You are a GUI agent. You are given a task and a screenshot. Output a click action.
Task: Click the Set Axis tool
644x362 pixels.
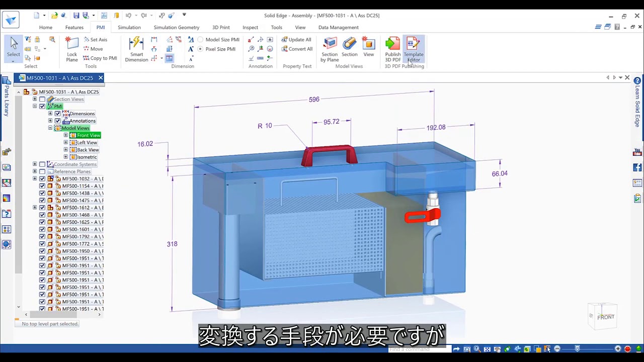click(x=96, y=39)
